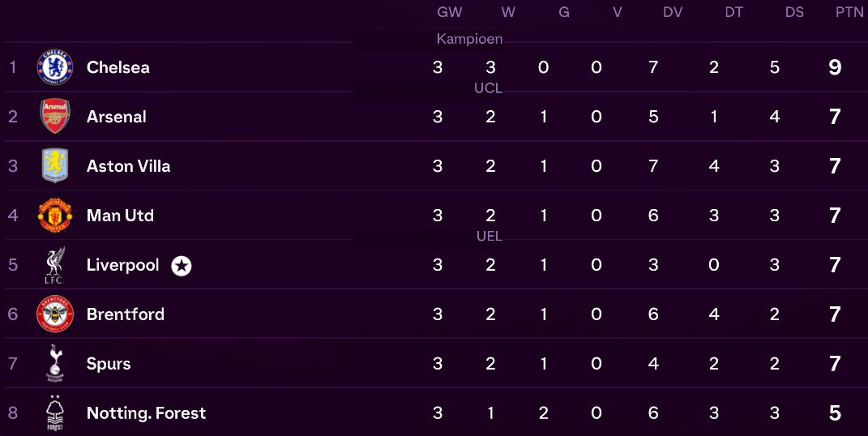The image size is (868, 436).
Task: Open the Arsenal team name link
Action: click(117, 117)
